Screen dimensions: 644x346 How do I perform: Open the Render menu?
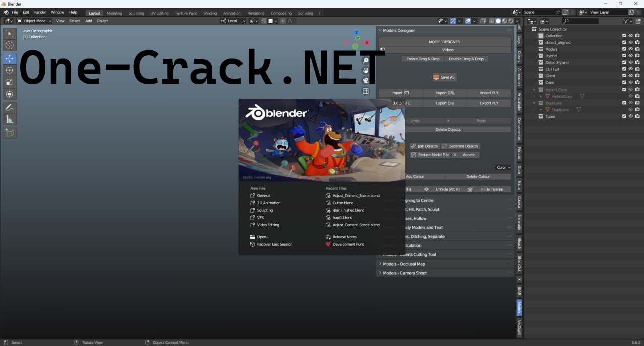click(x=40, y=12)
